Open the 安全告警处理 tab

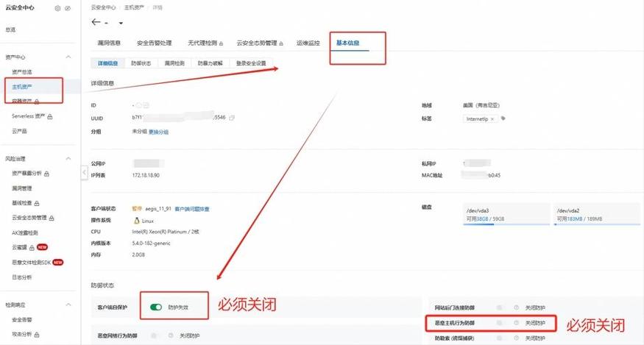[x=154, y=43]
